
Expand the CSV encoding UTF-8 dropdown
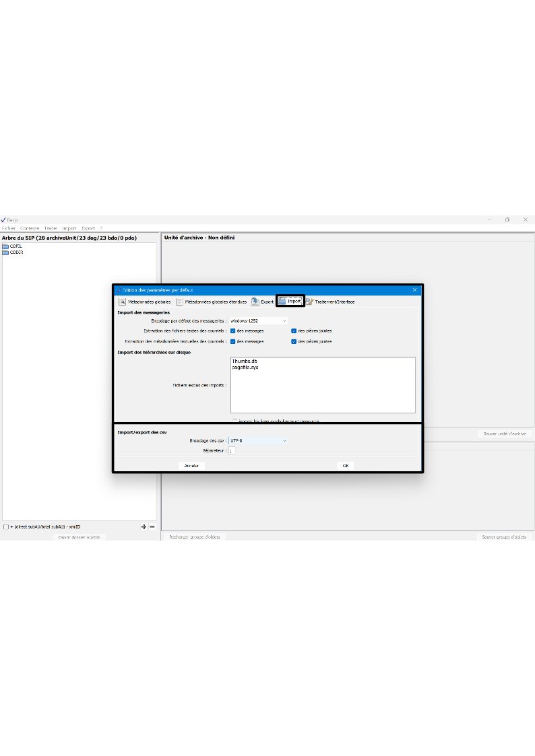pos(258,440)
